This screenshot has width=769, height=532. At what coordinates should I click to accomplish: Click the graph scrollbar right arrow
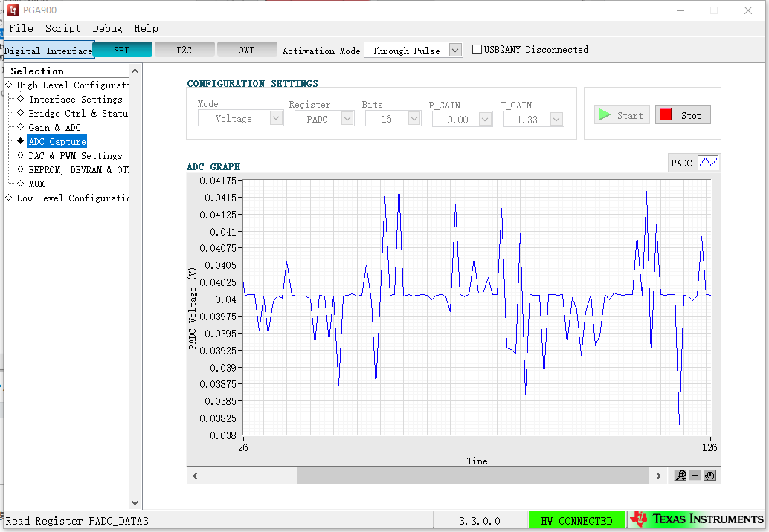pos(658,476)
